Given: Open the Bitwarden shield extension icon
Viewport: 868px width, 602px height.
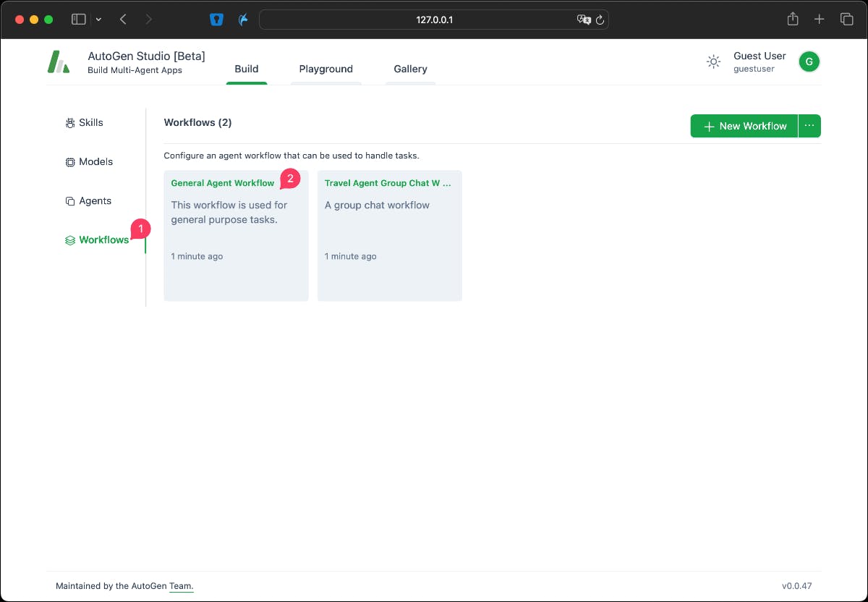Looking at the screenshot, I should click(x=216, y=20).
